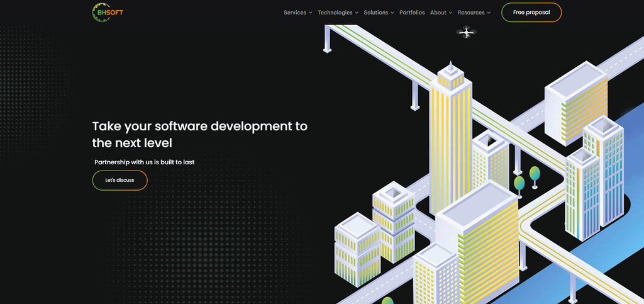Open the Services menu
The height and width of the screenshot is (304, 644).
pos(295,13)
